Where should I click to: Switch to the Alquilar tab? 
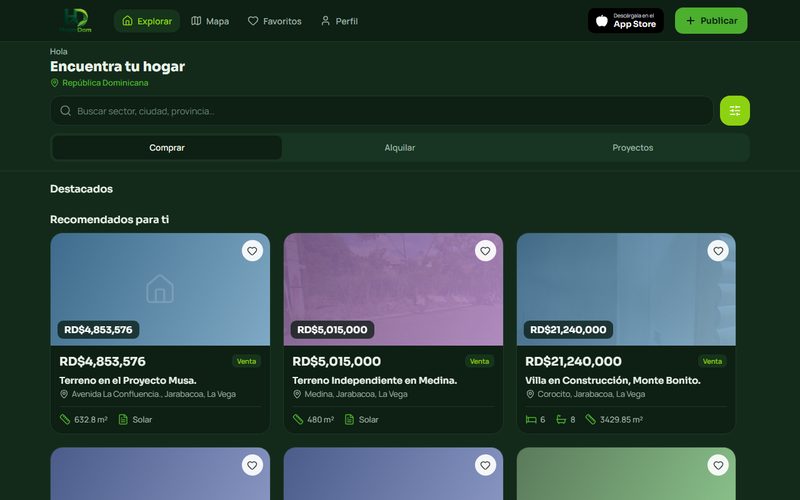(x=399, y=147)
